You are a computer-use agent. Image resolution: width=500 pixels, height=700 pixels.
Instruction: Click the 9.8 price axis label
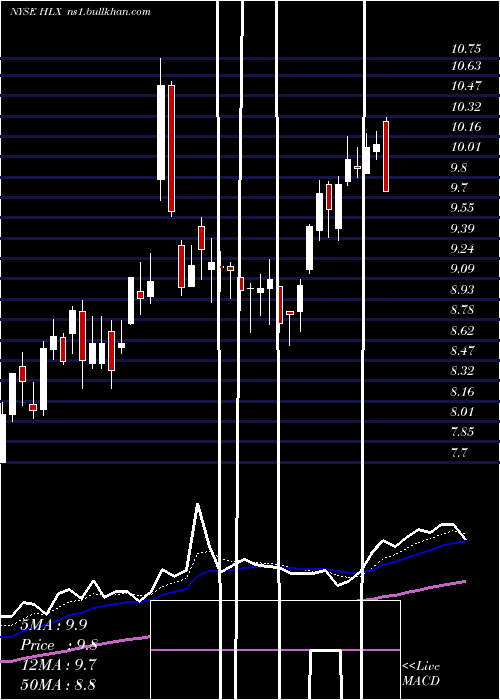(x=459, y=168)
